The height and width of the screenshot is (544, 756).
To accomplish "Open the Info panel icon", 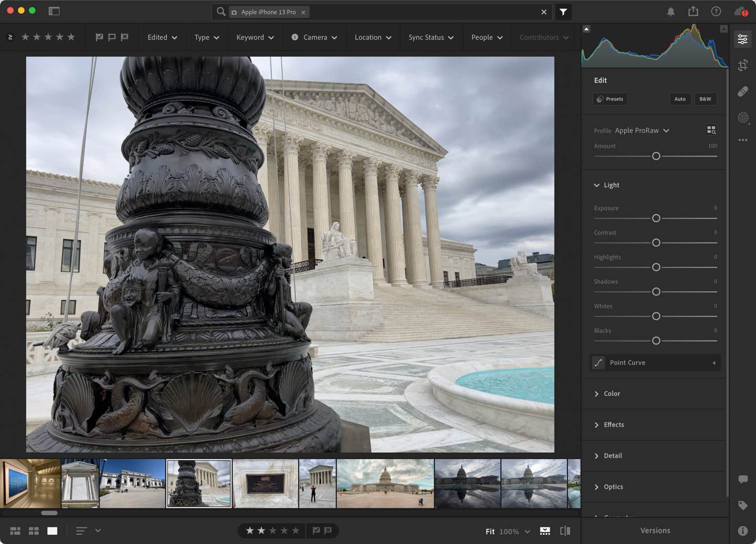I will point(743,530).
